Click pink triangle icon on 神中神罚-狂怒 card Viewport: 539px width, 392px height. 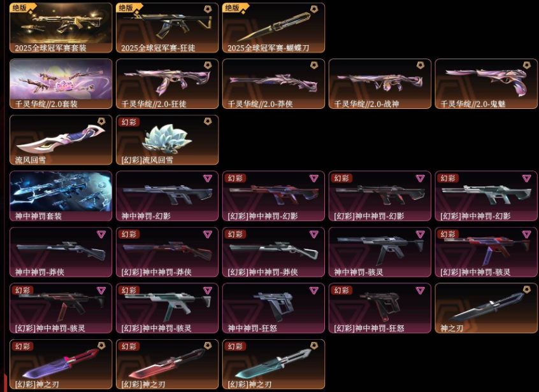(314, 290)
